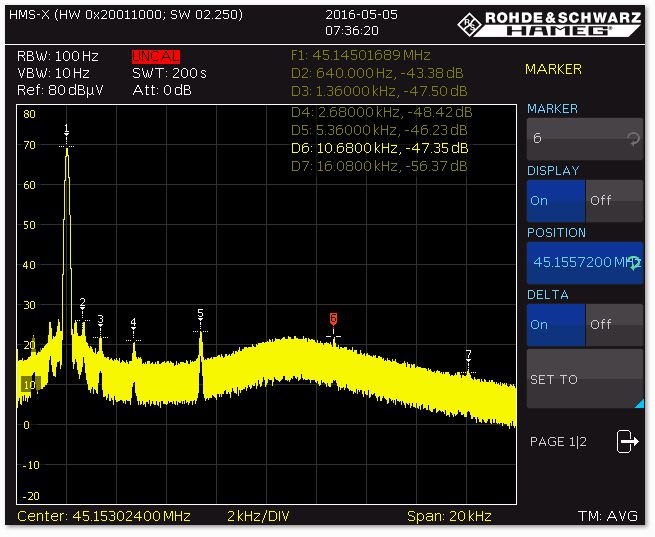Click the Span 20 kHz readout
The height and width of the screenshot is (537, 655).
click(x=449, y=516)
